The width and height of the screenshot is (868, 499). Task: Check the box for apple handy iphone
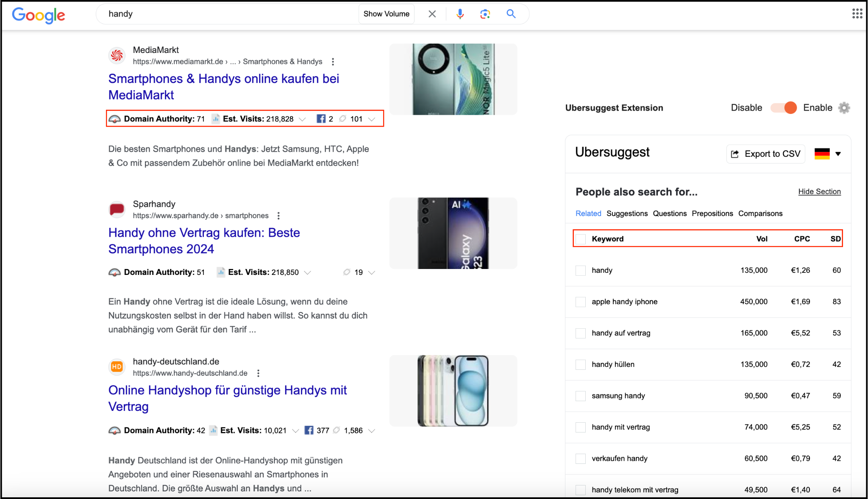pyautogui.click(x=581, y=302)
